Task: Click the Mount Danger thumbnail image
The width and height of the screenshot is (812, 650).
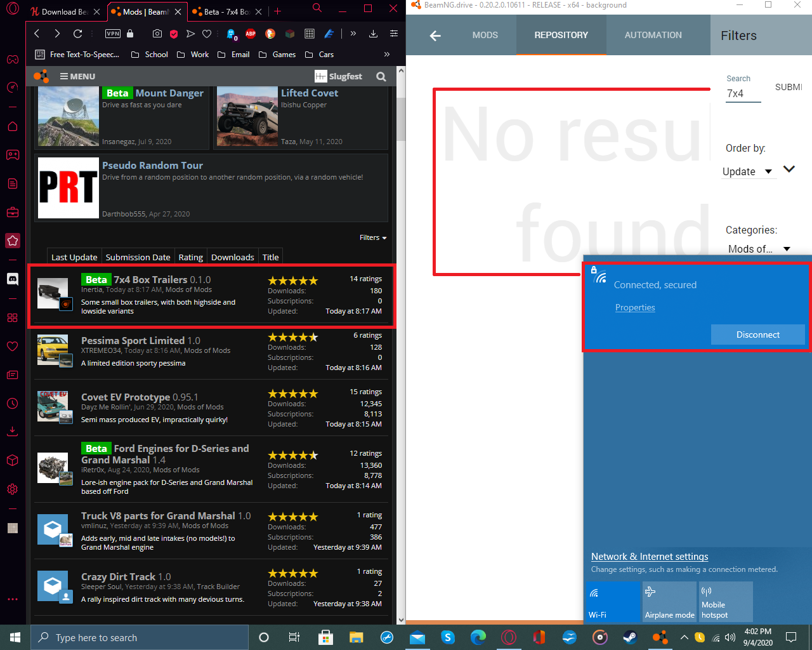Action: coord(69,117)
